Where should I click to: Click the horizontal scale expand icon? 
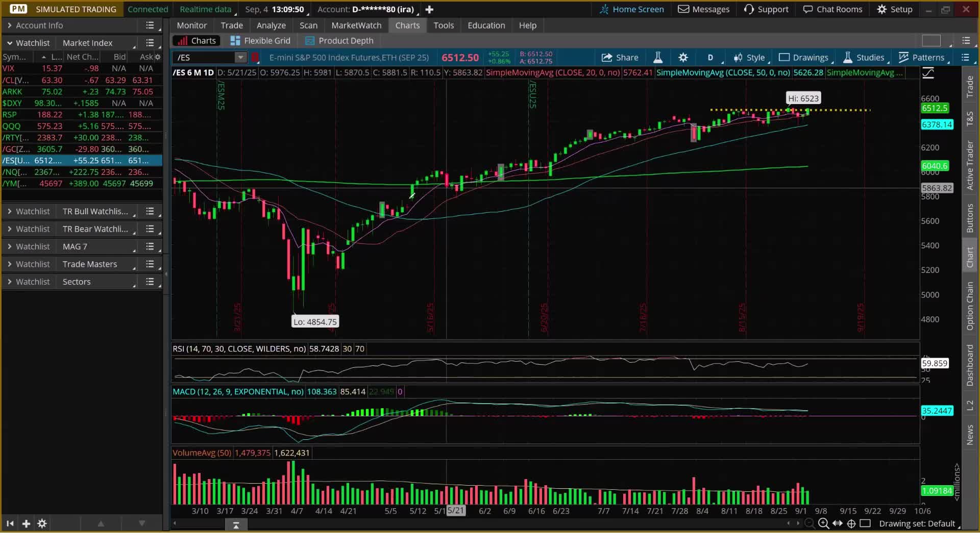(838, 523)
